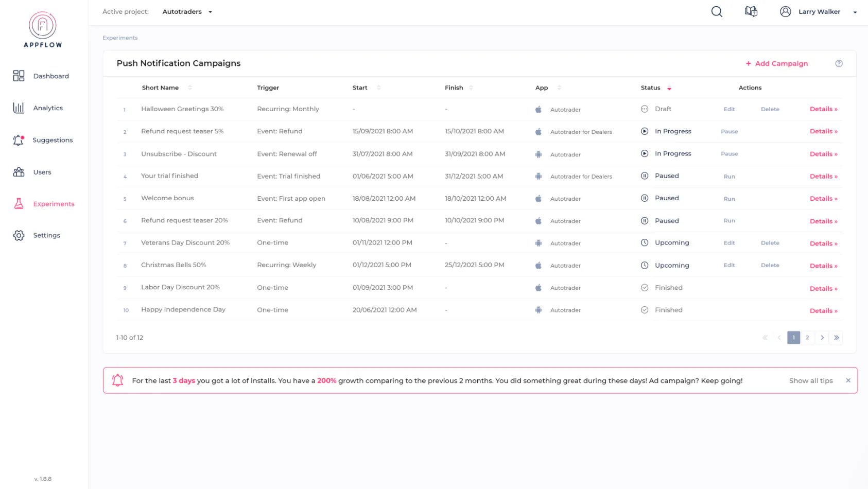Screen dimensions: 868x489
Task: Go to next page arrow
Action: click(x=822, y=338)
